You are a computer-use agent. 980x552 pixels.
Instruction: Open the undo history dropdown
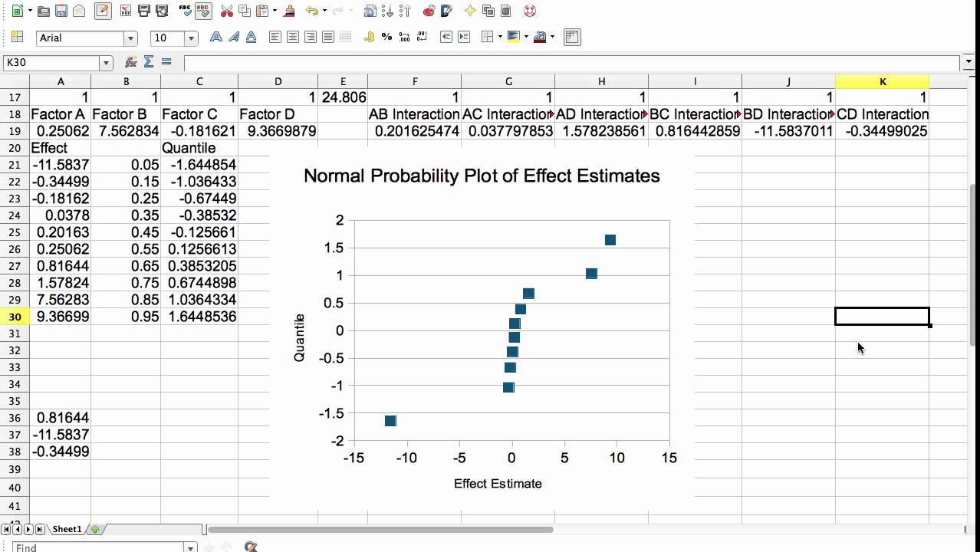[324, 11]
